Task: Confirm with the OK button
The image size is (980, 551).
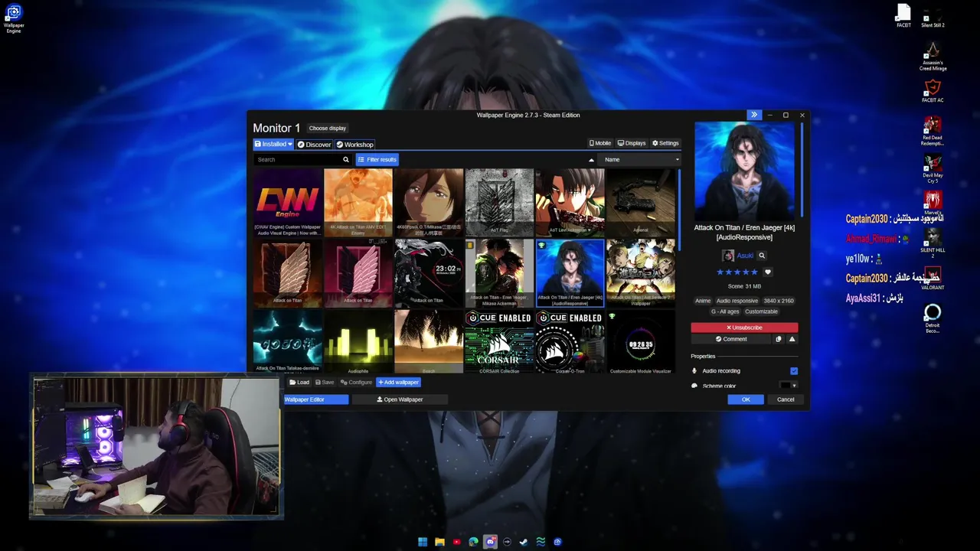Action: click(x=746, y=399)
